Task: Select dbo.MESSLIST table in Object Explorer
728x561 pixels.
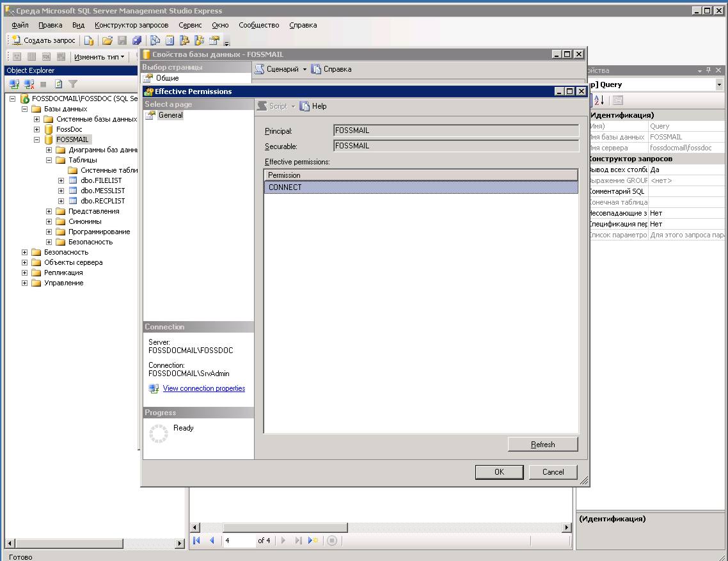Action: pyautogui.click(x=102, y=191)
